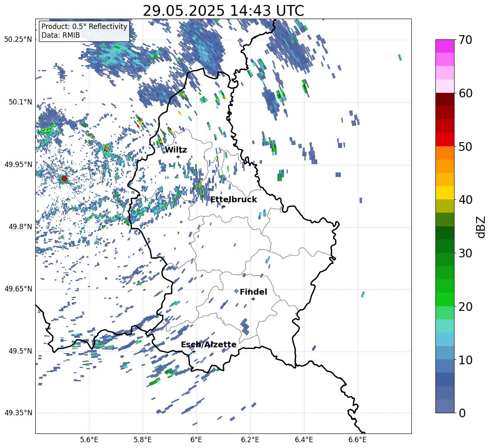The width and height of the screenshot is (491, 448).
Task: Click the yellow colorbar band at 40
Action: tap(445, 193)
